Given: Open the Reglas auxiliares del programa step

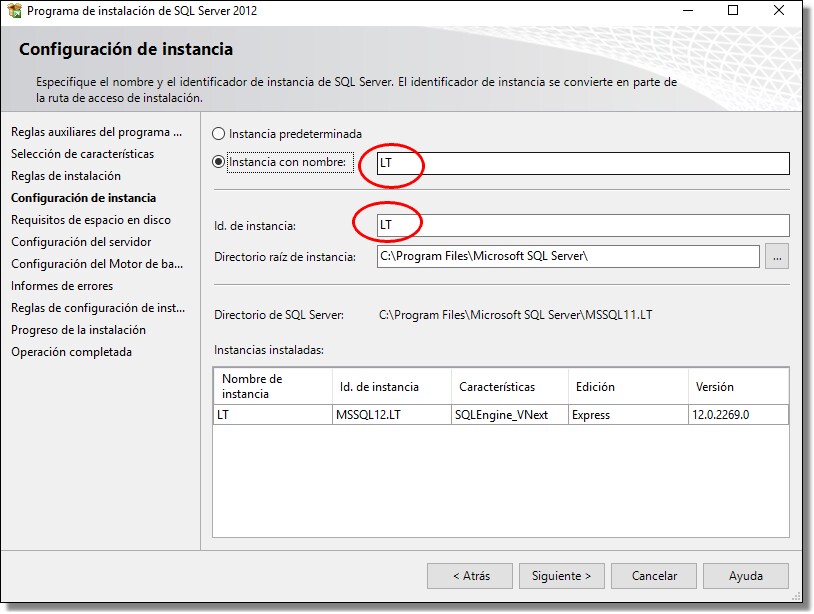Looking at the screenshot, I should click(x=97, y=132).
